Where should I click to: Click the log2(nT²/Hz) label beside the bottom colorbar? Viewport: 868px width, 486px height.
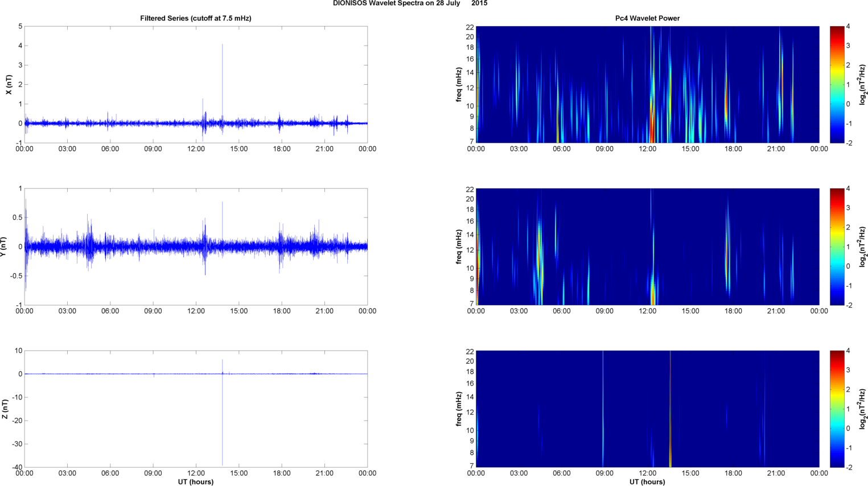(863, 409)
